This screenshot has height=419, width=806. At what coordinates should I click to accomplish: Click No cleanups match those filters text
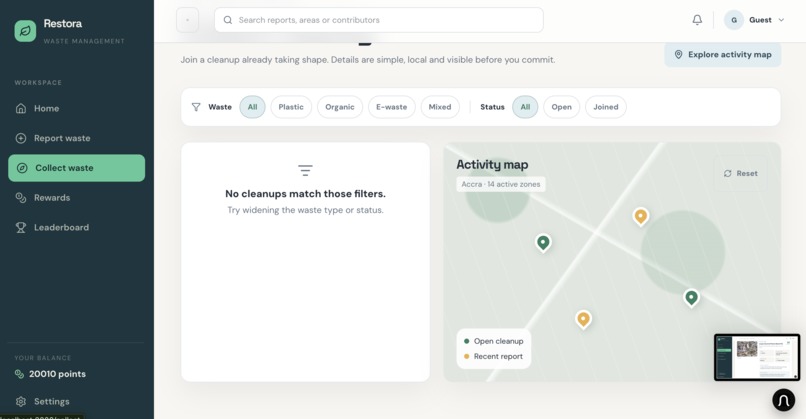coord(305,194)
